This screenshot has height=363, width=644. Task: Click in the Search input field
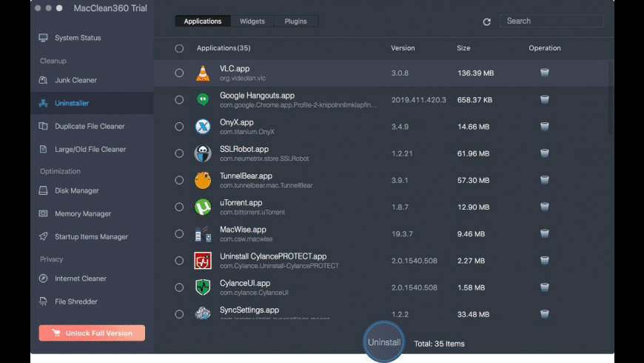click(x=551, y=21)
